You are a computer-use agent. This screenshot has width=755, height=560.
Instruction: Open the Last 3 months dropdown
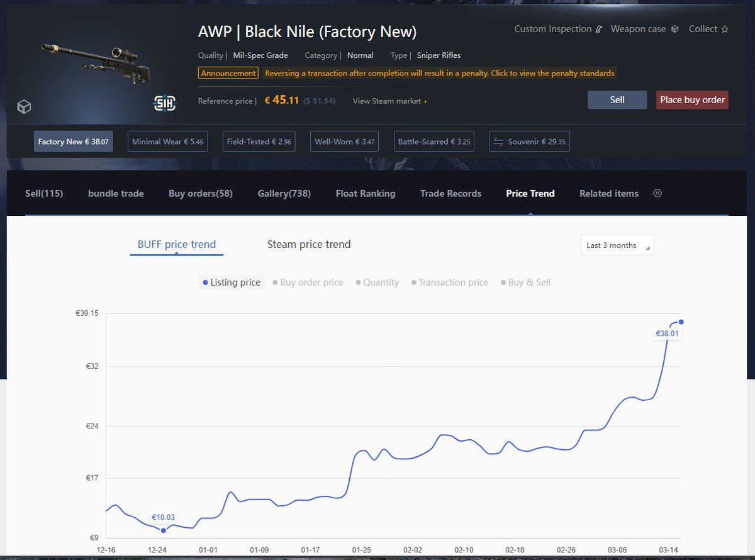pos(617,245)
